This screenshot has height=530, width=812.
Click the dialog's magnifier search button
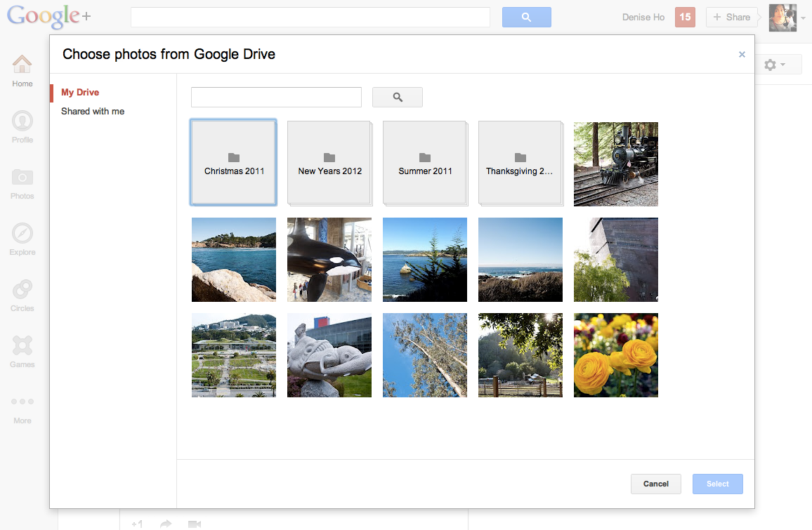coord(397,98)
